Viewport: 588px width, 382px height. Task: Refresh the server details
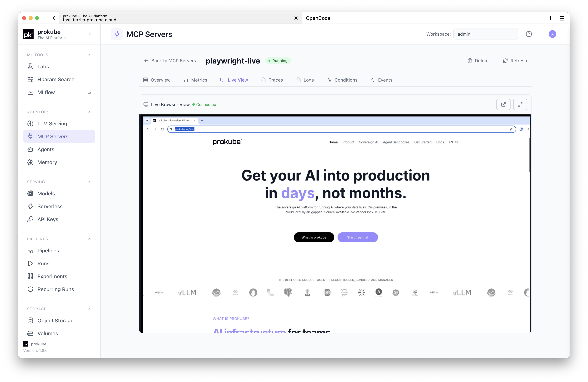point(515,61)
